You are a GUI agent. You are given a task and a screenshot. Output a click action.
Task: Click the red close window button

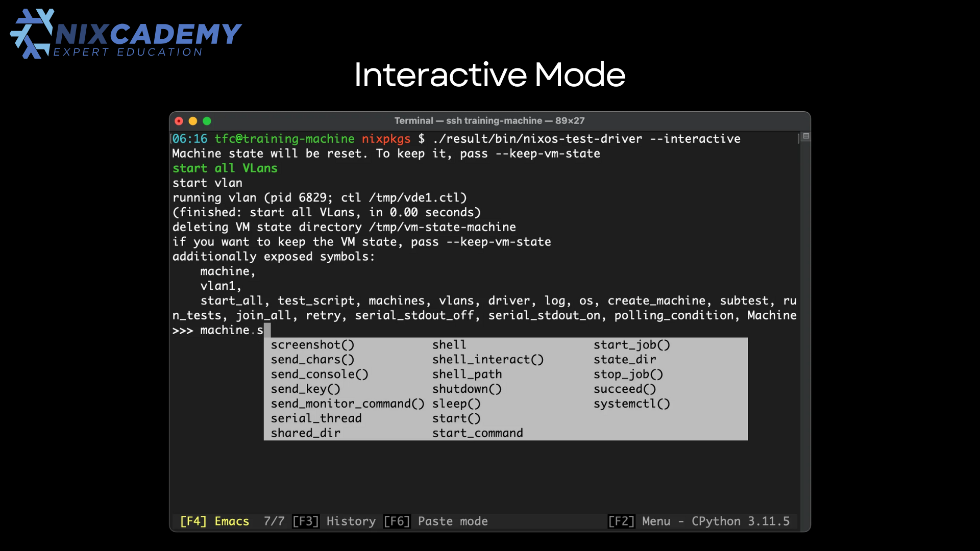tap(179, 121)
